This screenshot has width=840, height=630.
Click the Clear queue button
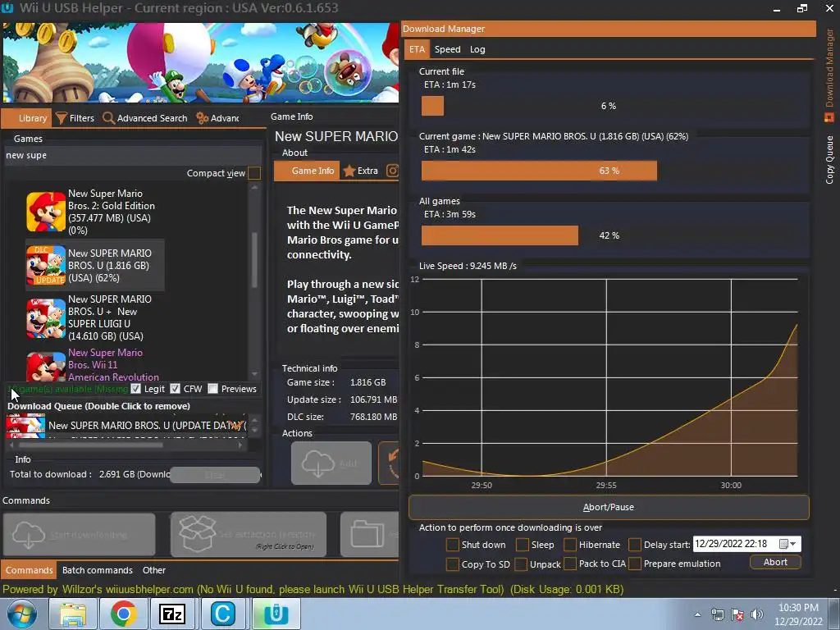[x=214, y=475]
